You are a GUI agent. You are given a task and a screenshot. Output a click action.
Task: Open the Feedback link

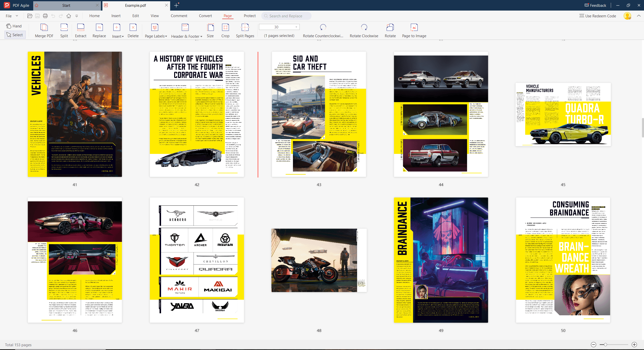[595, 5]
